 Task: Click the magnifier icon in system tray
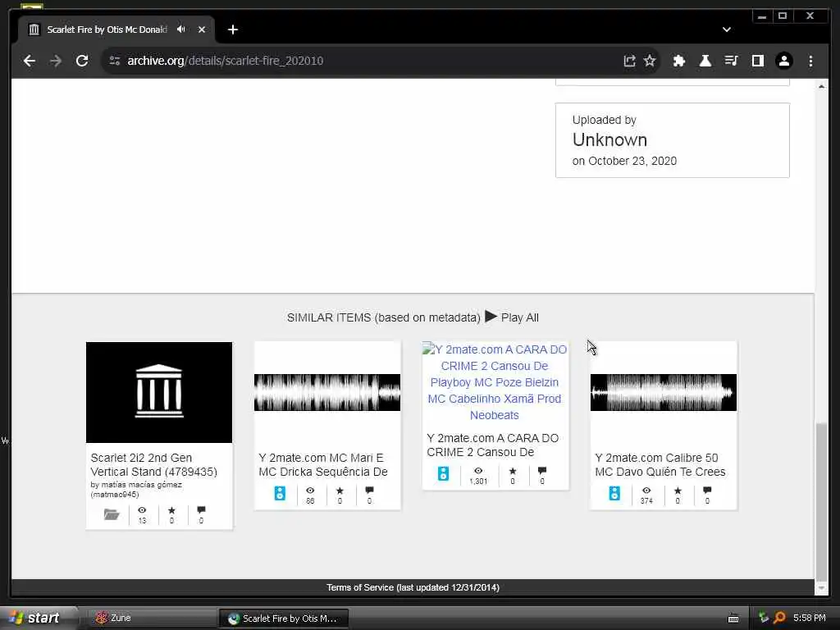(779, 619)
